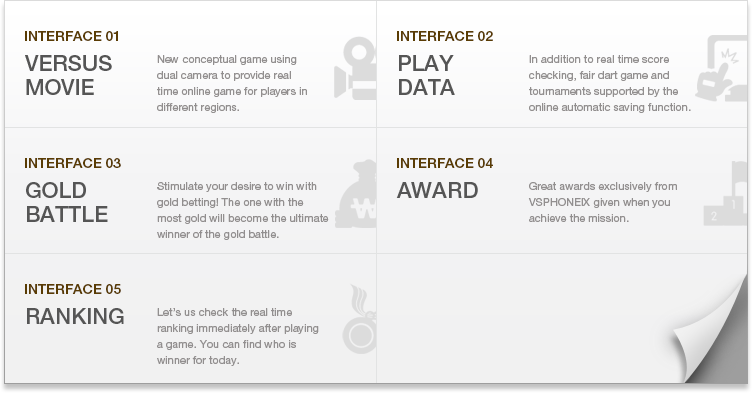
Task: Click the INTERFACE 01 label
Action: (71, 36)
